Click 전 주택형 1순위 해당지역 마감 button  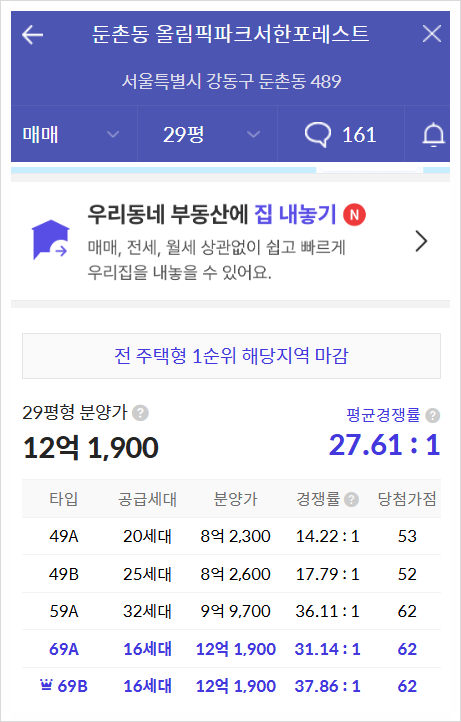click(231, 356)
